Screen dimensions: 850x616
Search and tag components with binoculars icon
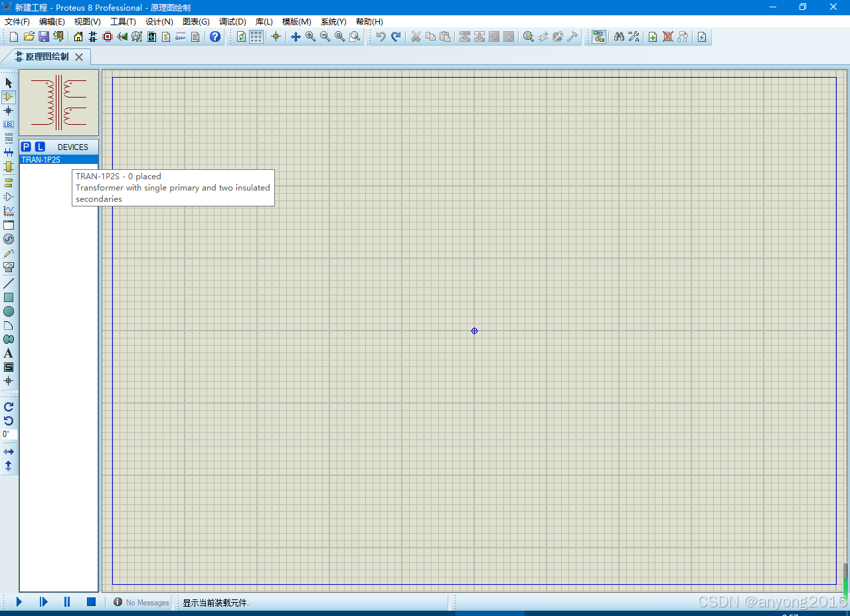pyautogui.click(x=619, y=37)
